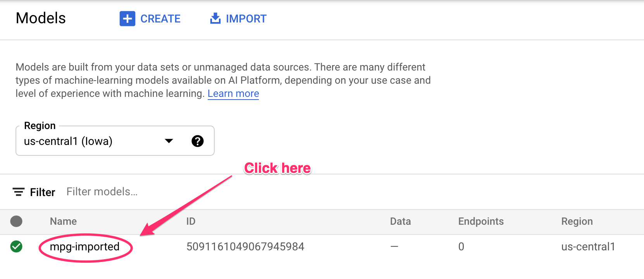Open the Region help question mark icon
The image size is (644, 279).
coord(198,141)
